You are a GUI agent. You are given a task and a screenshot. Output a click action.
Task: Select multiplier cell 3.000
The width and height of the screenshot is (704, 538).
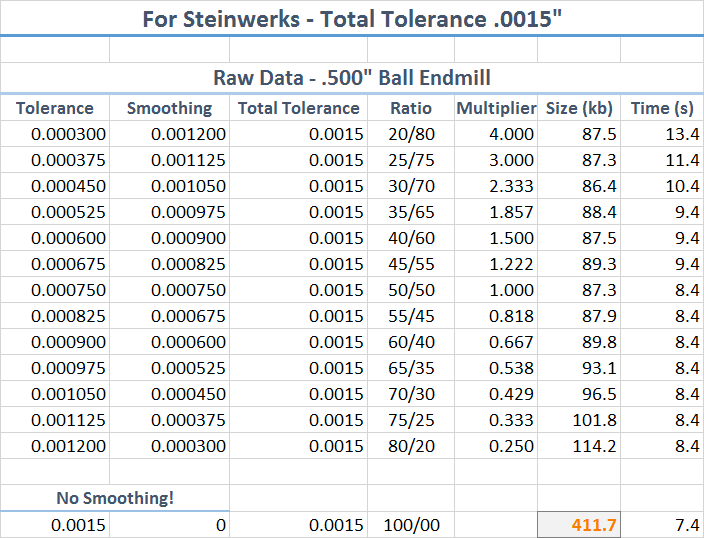[496, 160]
